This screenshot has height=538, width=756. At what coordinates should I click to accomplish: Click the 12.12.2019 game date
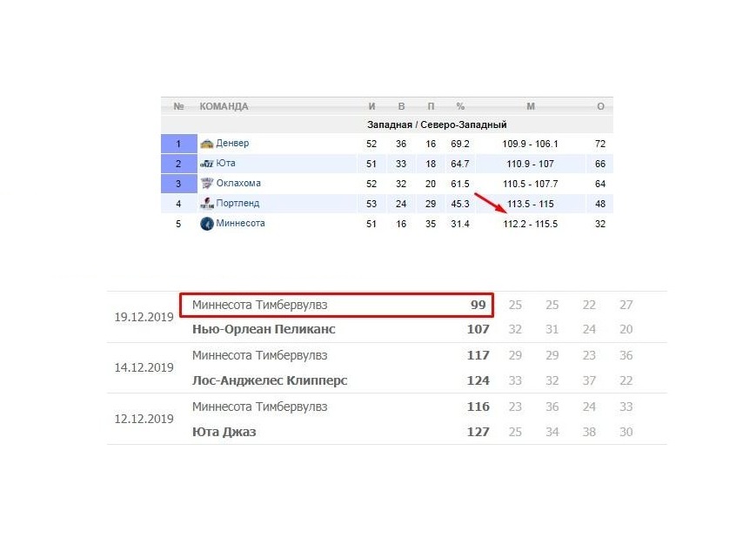click(x=144, y=419)
